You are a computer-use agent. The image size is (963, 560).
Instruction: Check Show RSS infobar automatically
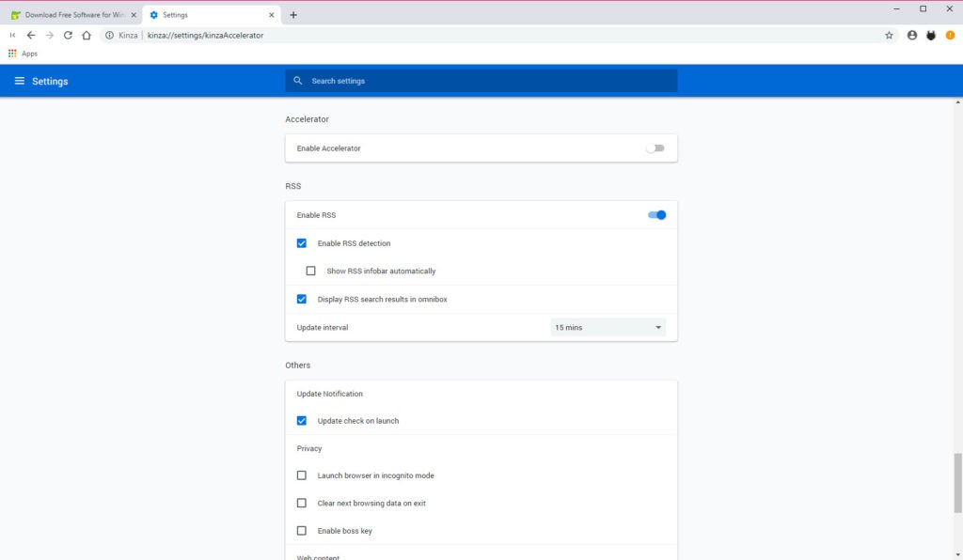(x=311, y=271)
